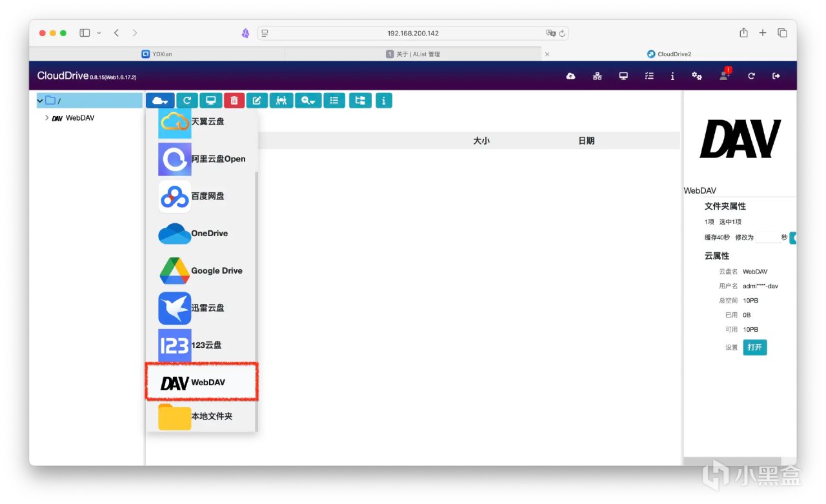Click the mount-to-computer monitor toolbar button
This screenshot has height=504, width=826.
pos(210,100)
